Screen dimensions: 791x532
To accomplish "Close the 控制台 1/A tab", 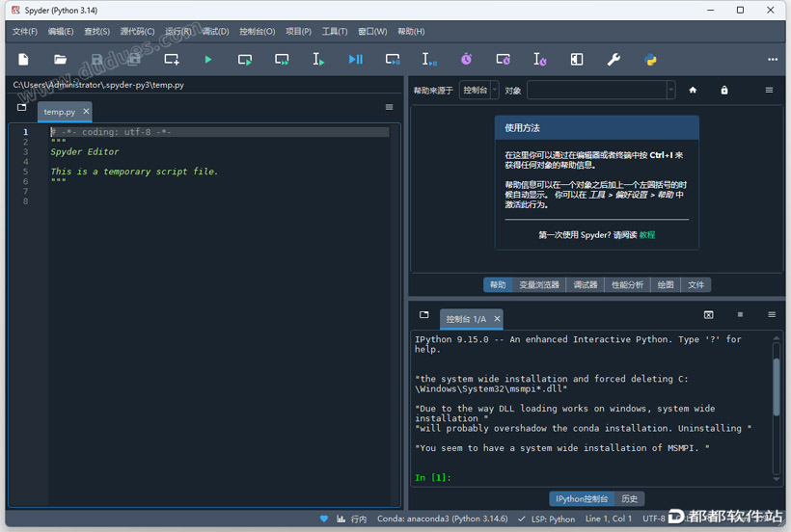I will click(x=497, y=318).
